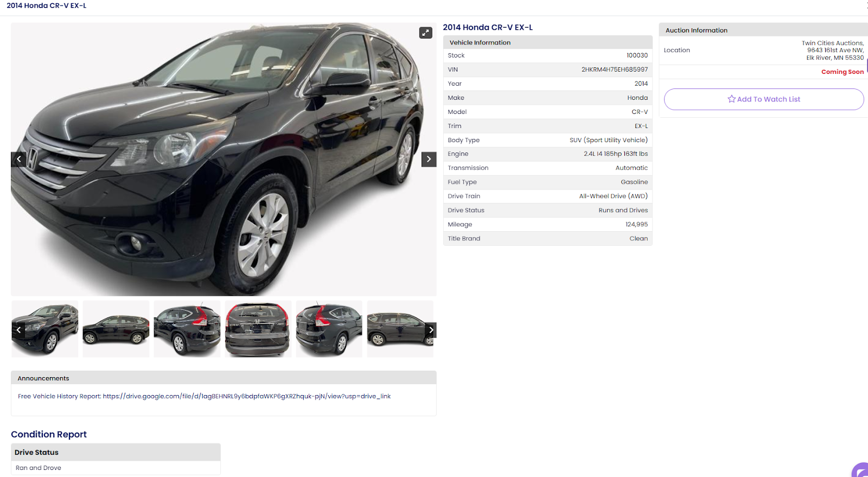Select the rear left corner thumbnail
868x477 pixels.
point(329,329)
